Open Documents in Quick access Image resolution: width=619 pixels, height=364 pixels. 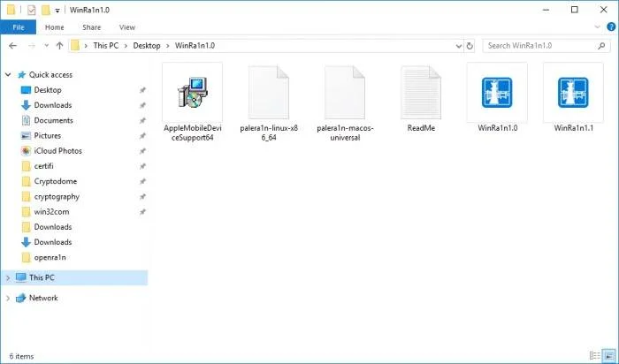53,120
